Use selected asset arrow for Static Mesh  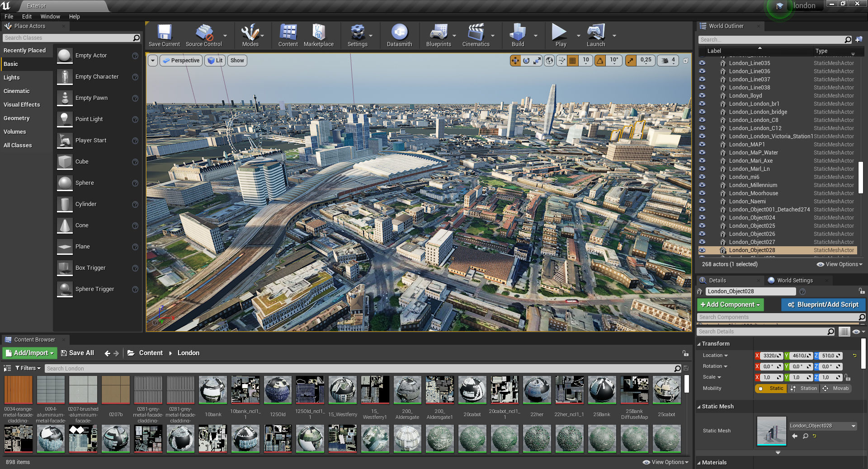795,436
